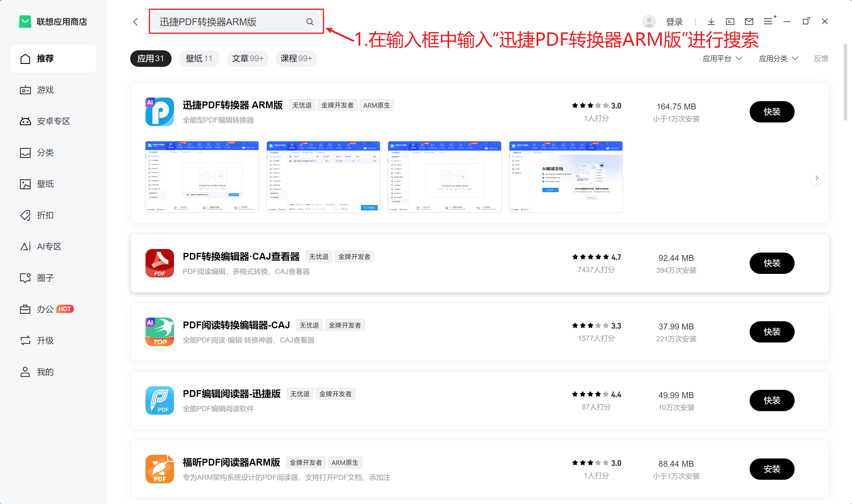
Task: Click 无忧退 tag on 迅捷PDF转换器 ARM版
Action: point(302,105)
